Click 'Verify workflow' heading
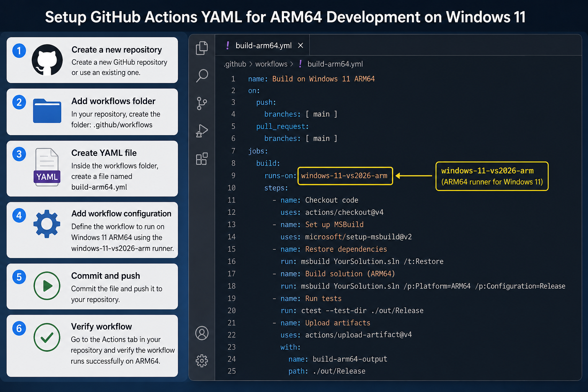The image size is (588, 392). coord(101,327)
